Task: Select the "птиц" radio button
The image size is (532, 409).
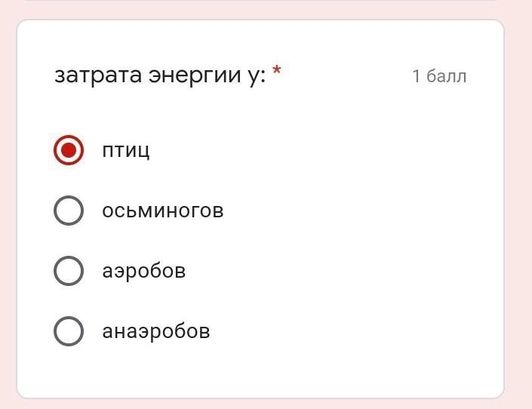Action: 69,150
